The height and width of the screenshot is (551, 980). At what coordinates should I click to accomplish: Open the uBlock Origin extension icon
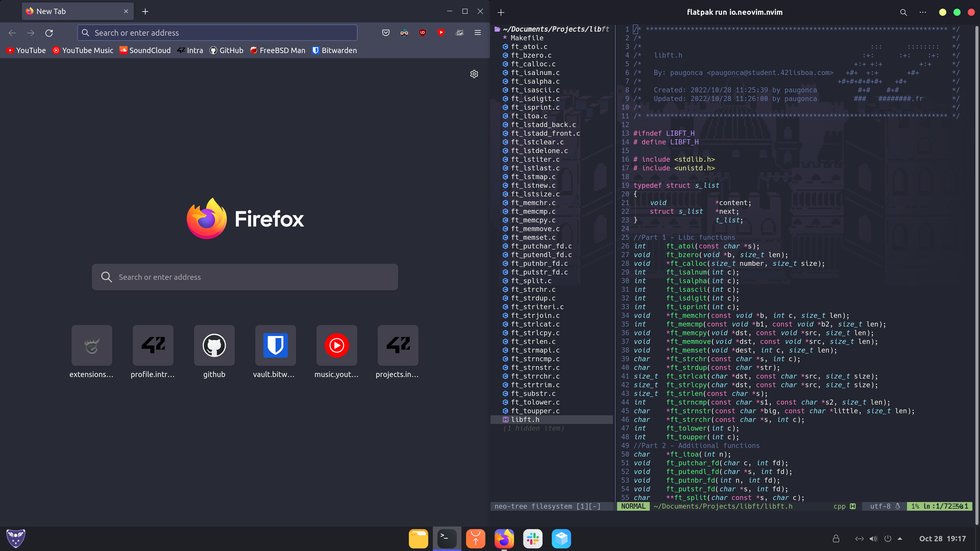click(x=422, y=33)
